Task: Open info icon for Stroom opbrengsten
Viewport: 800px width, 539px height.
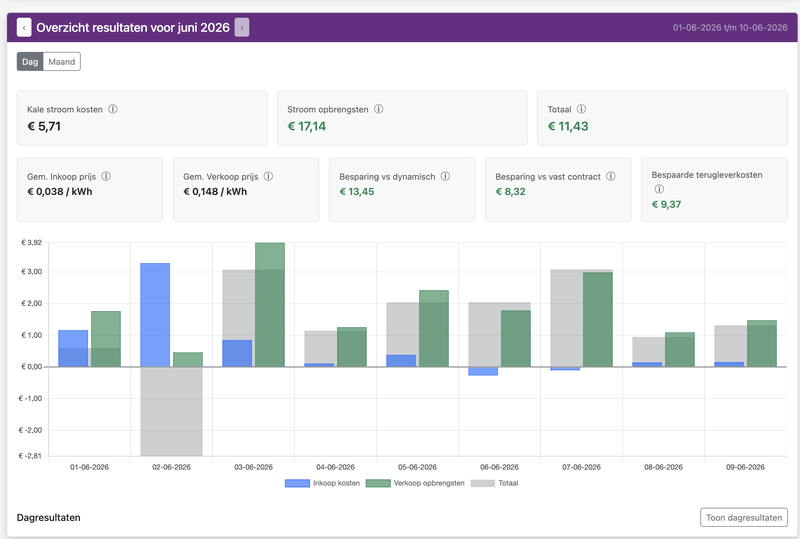Action: [379, 109]
